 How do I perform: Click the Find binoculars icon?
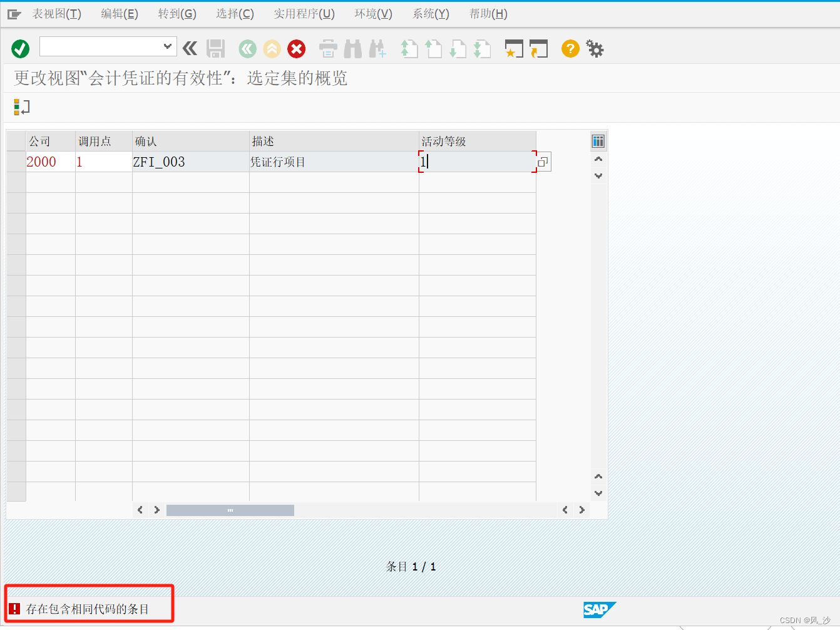tap(353, 49)
